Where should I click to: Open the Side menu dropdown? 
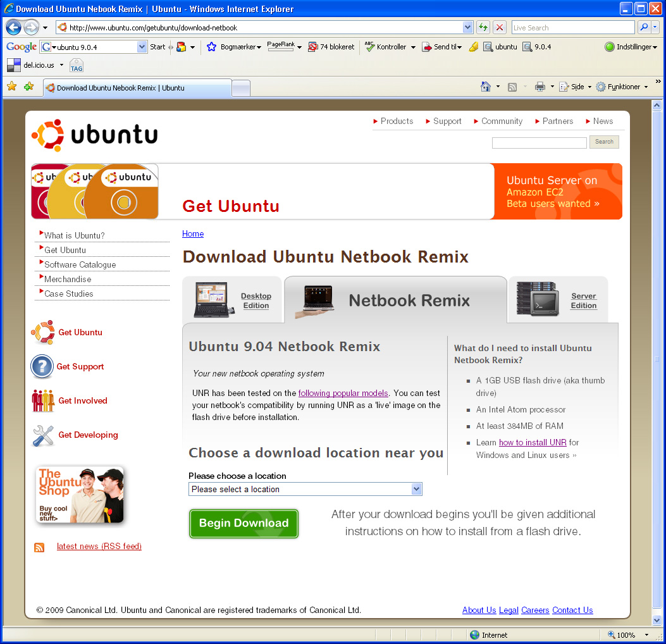click(x=589, y=87)
